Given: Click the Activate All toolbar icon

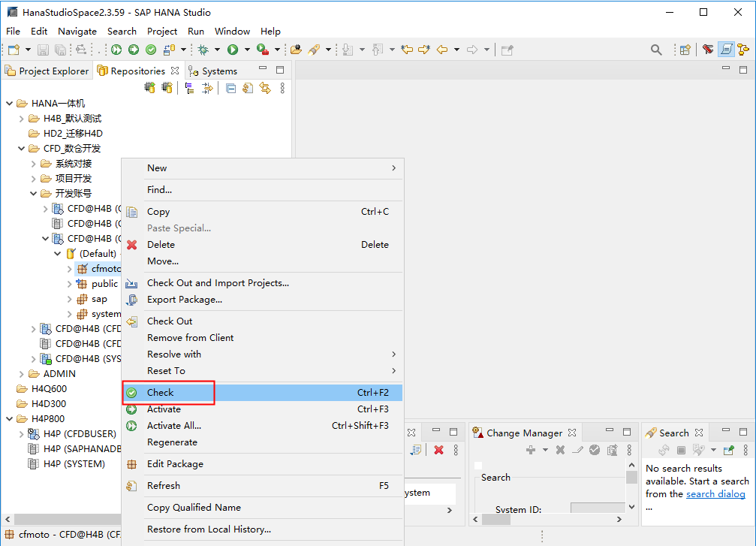Looking at the screenshot, I should coord(116,50).
